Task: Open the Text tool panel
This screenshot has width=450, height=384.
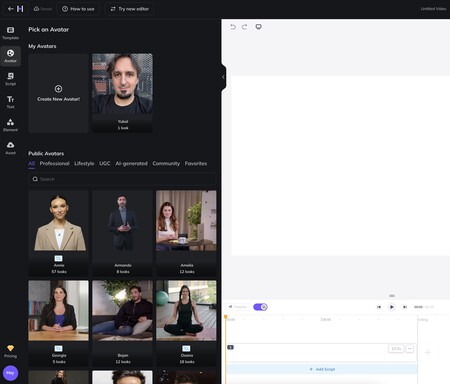Action: point(10,102)
